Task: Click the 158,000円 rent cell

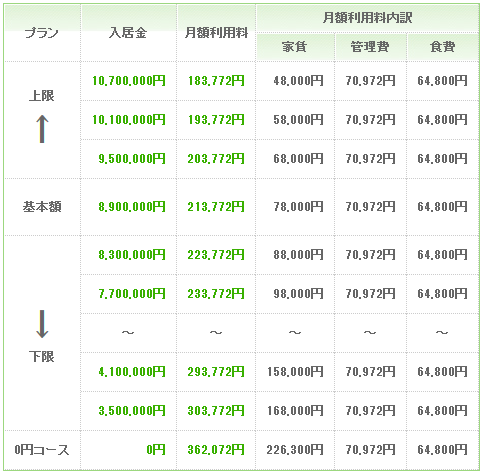Action: [x=295, y=372]
